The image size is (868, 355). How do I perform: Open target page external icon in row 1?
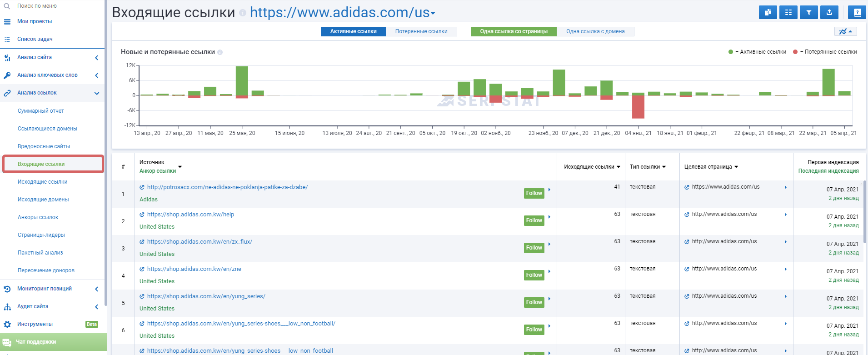687,187
